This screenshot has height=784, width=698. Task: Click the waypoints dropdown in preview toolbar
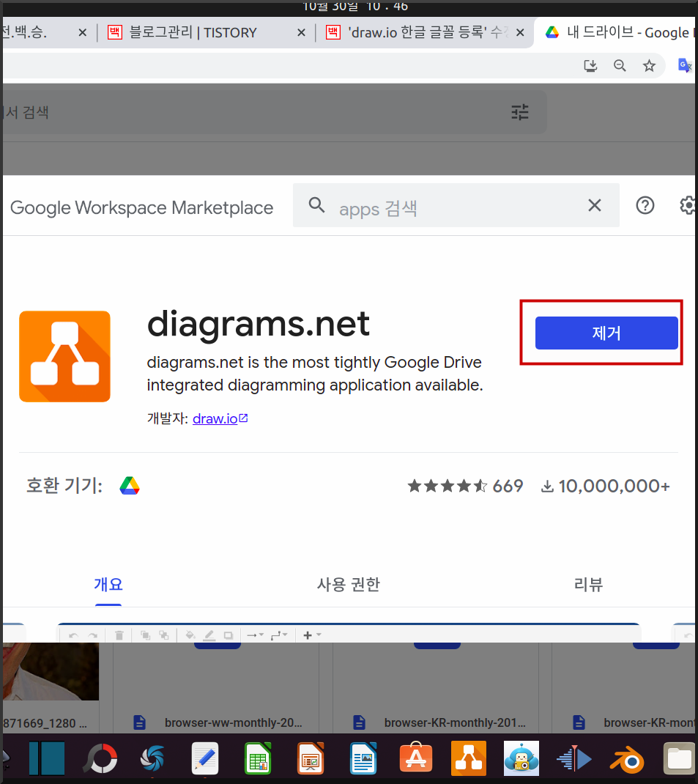pos(278,635)
